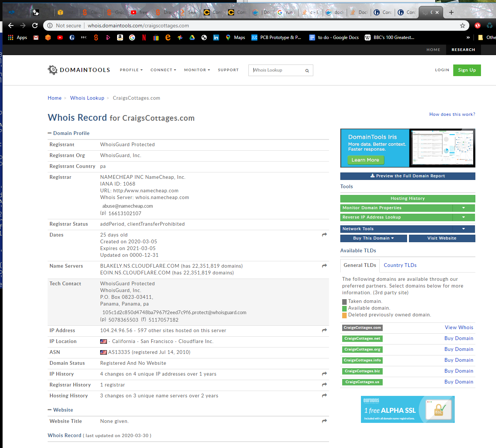Image resolution: width=496 pixels, height=448 pixels.
Task: Click the Whois Lookup breadcrumb link
Action: point(87,98)
